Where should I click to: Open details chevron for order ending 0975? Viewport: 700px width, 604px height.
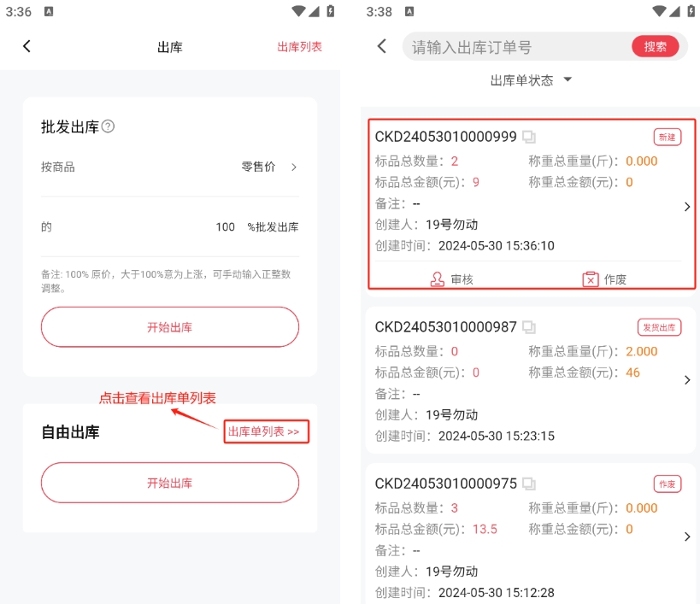pos(687,537)
